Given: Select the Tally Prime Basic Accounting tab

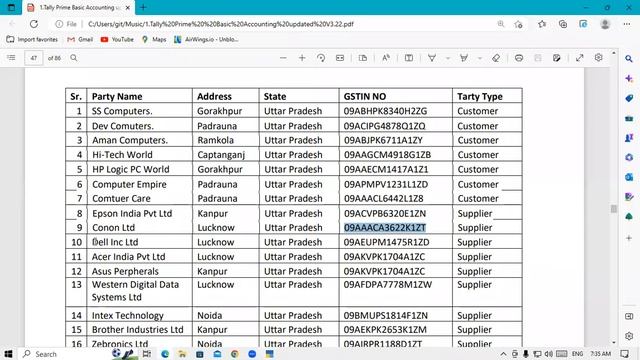Looking at the screenshot, I should (78, 7).
